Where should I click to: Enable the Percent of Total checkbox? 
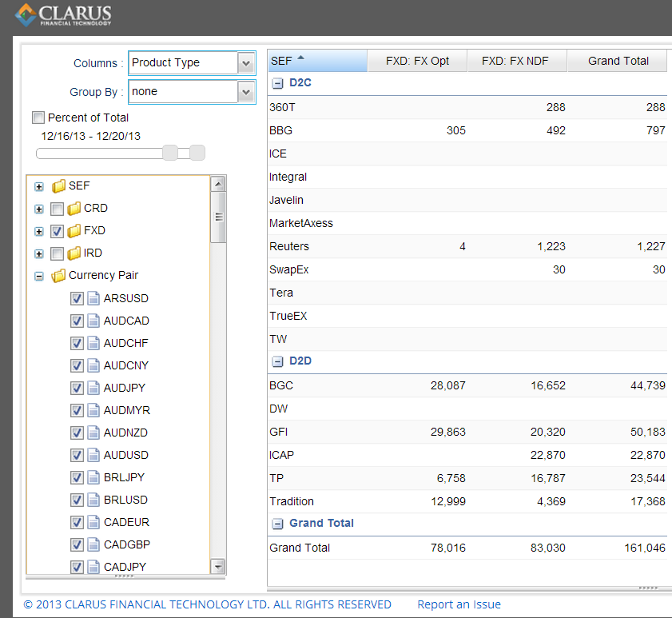tap(38, 118)
